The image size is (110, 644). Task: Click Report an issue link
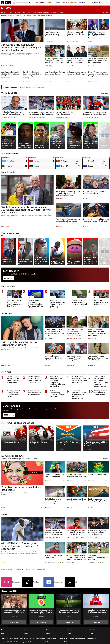click(x=6, y=569)
